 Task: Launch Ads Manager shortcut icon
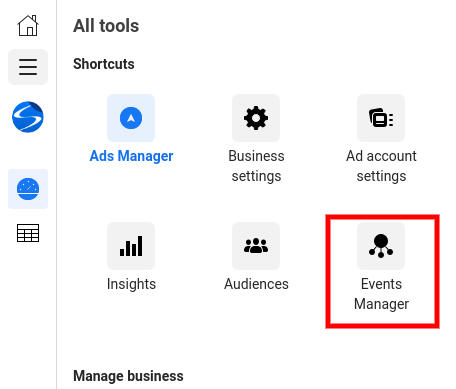click(131, 118)
